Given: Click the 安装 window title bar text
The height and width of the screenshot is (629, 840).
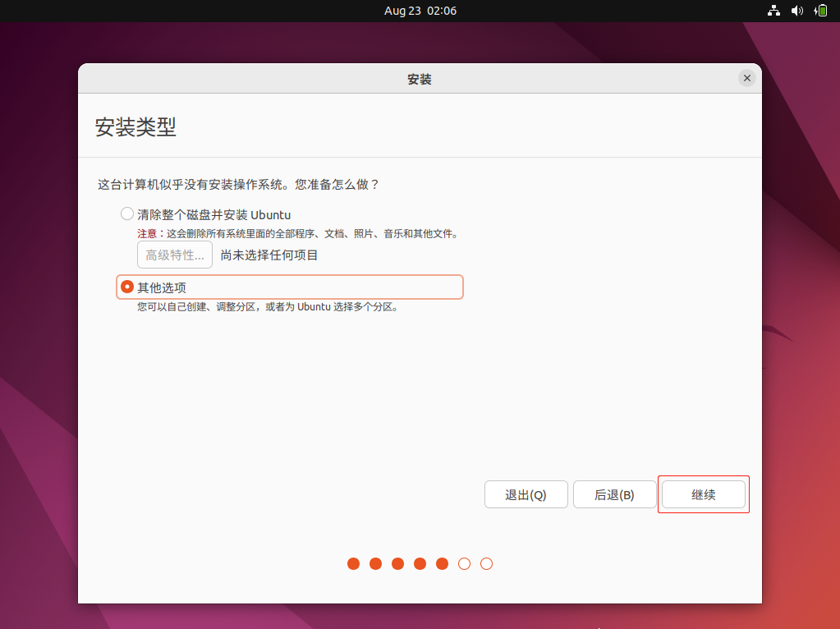Looking at the screenshot, I should [420, 80].
